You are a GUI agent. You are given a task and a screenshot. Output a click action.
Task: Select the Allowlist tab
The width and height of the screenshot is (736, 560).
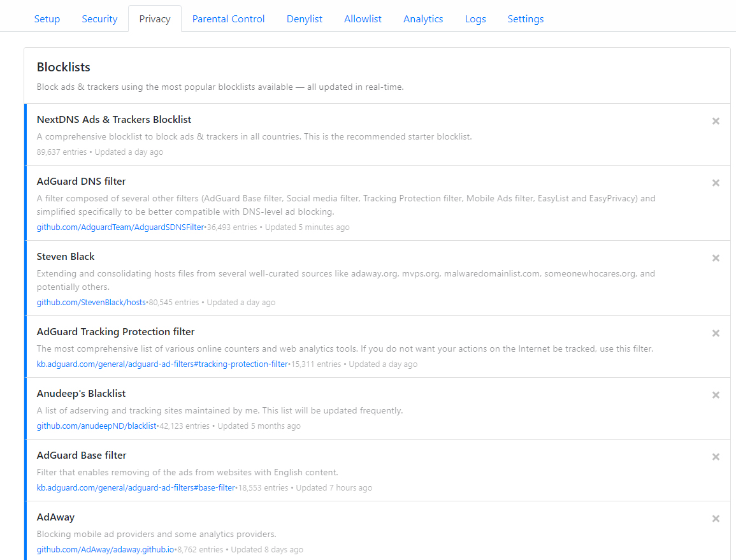click(x=363, y=19)
